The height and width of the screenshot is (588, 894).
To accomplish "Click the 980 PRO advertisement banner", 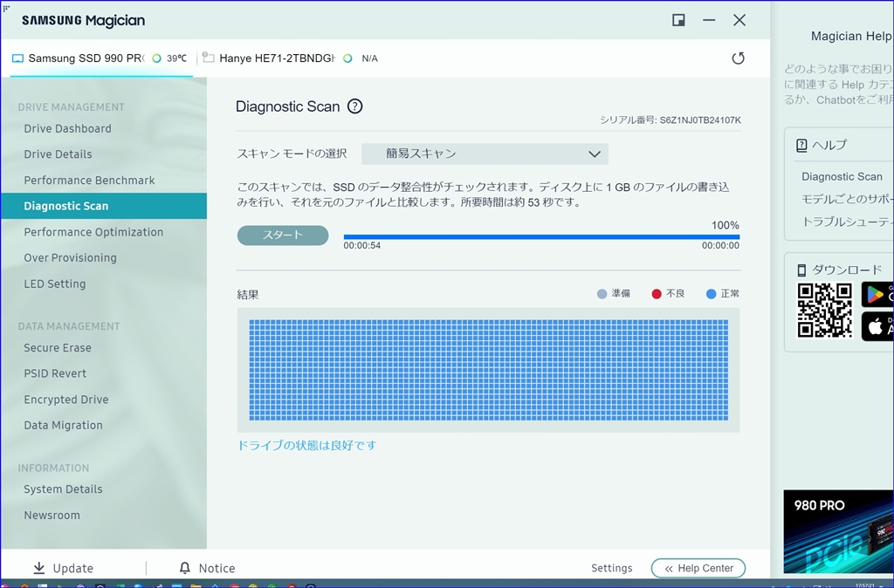I will (838, 531).
